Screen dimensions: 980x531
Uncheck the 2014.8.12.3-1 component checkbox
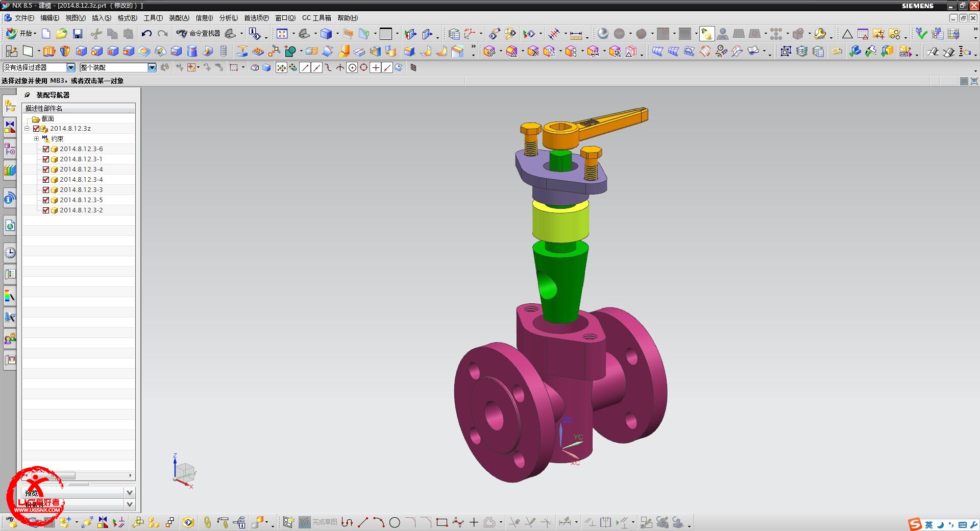click(x=46, y=159)
